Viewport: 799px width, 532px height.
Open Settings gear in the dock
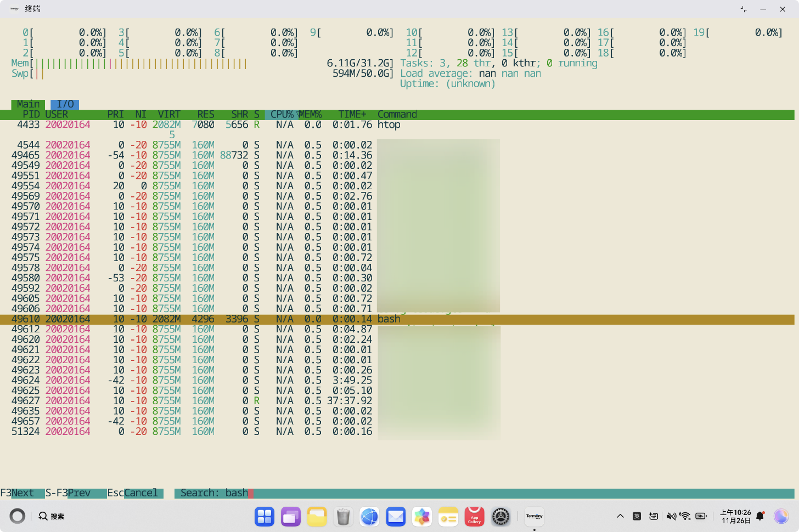(500, 517)
